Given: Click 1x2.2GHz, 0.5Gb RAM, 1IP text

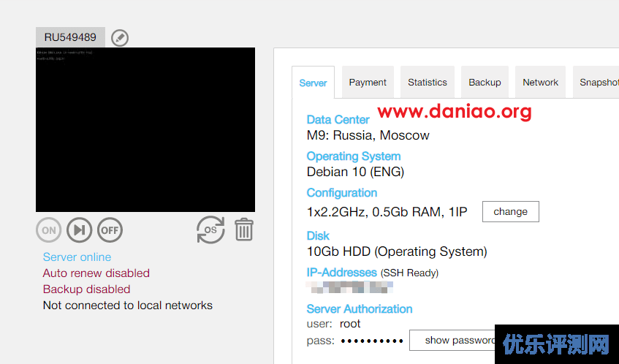Looking at the screenshot, I should 387,212.
